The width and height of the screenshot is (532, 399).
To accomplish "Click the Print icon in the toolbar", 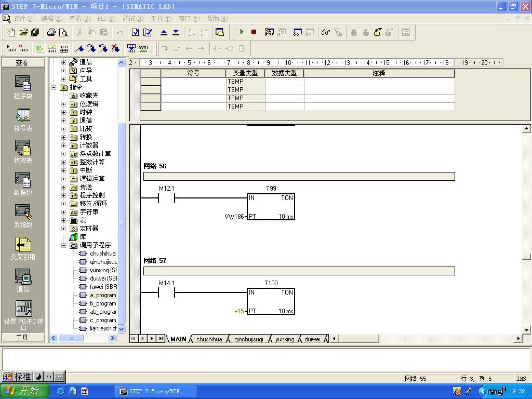I will pyautogui.click(x=51, y=32).
